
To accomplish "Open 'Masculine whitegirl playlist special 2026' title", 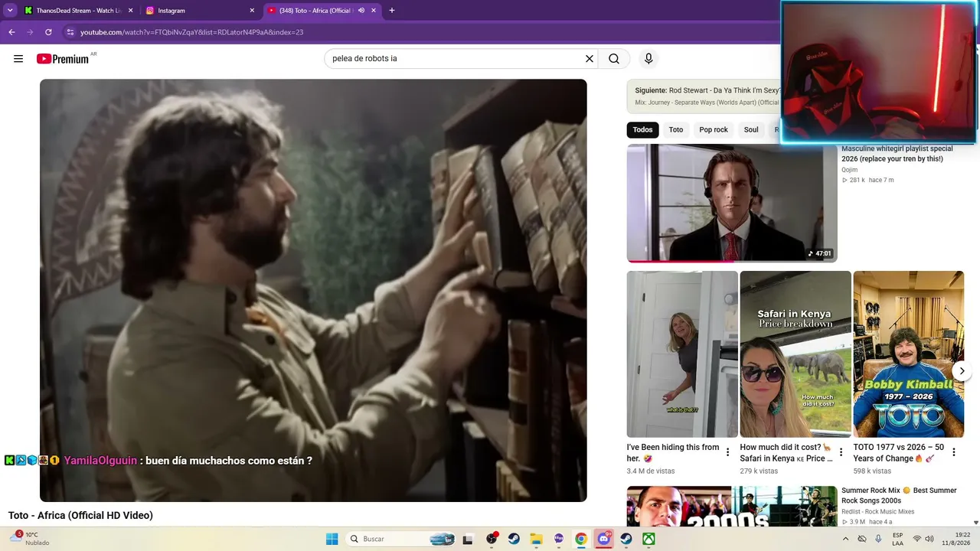I will point(897,154).
